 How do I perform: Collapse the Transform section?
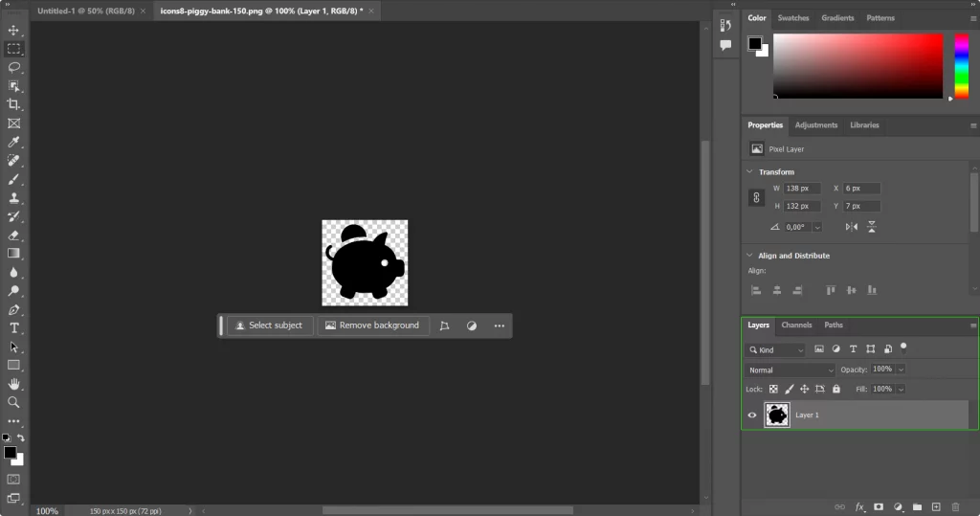coord(749,171)
